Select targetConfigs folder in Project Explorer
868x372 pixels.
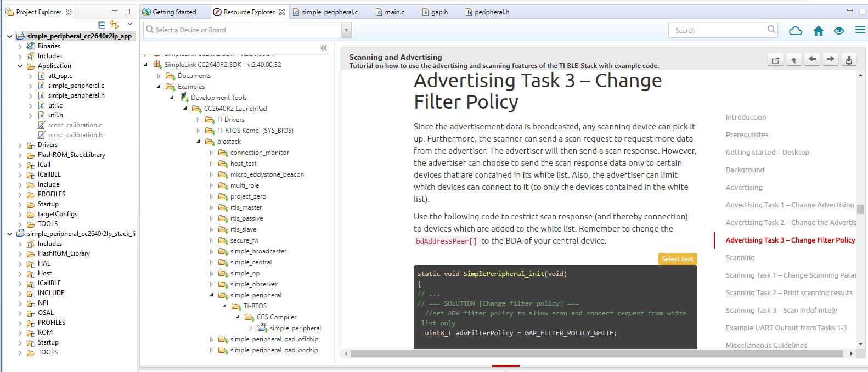tap(57, 214)
